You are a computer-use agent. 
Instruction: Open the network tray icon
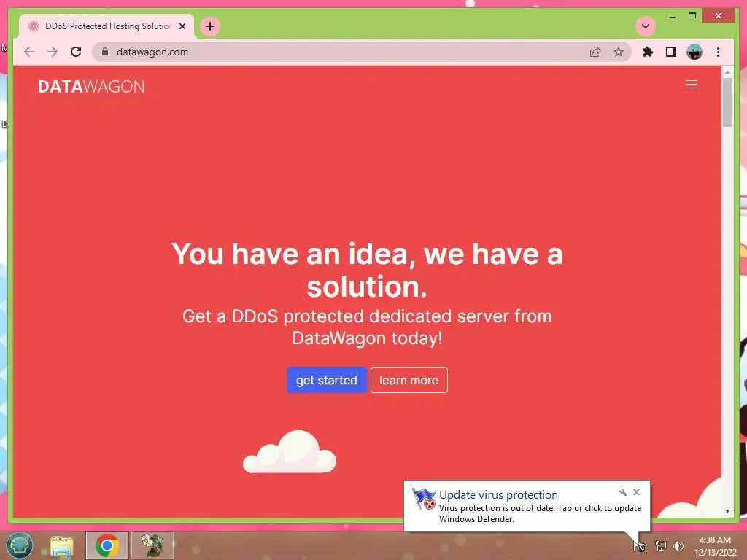pos(660,545)
